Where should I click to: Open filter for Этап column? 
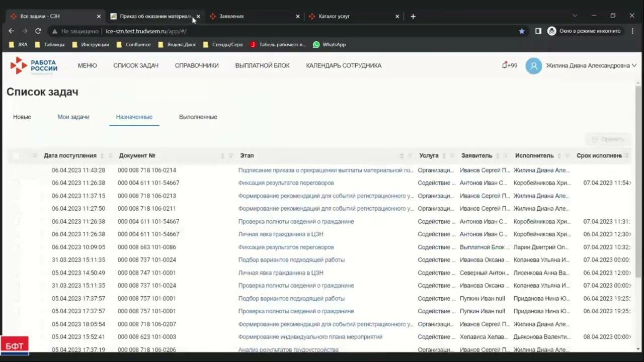410,156
